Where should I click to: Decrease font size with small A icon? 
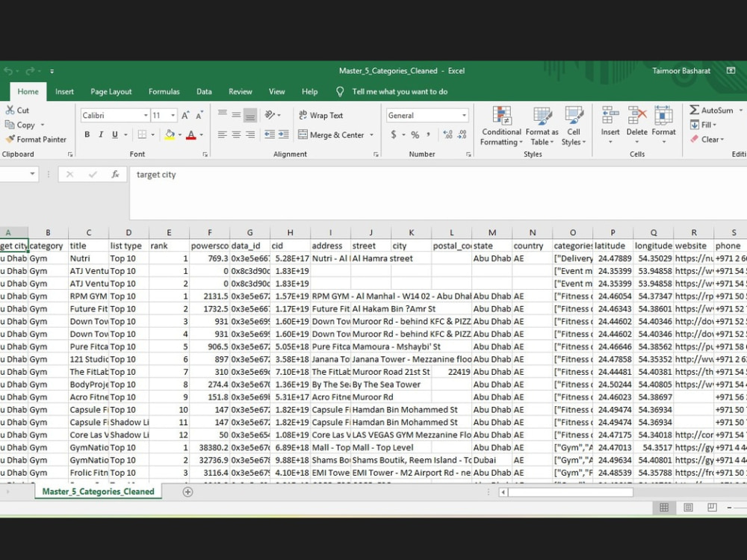tap(199, 115)
